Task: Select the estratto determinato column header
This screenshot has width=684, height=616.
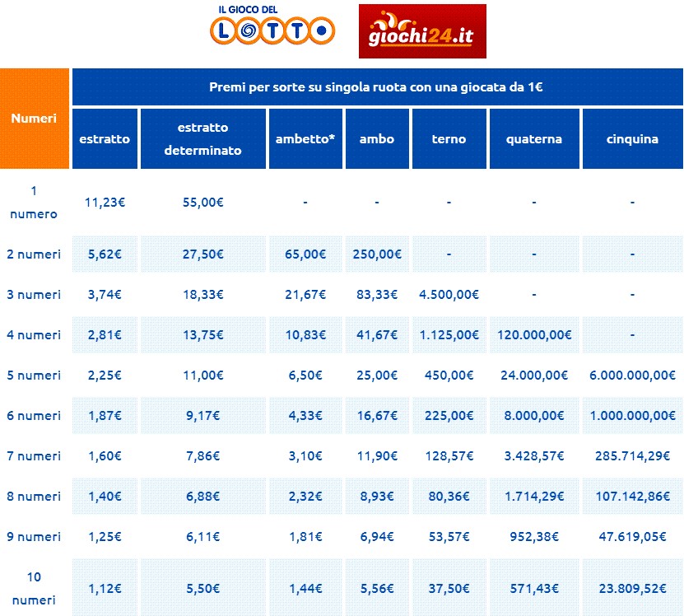Action: pyautogui.click(x=202, y=139)
